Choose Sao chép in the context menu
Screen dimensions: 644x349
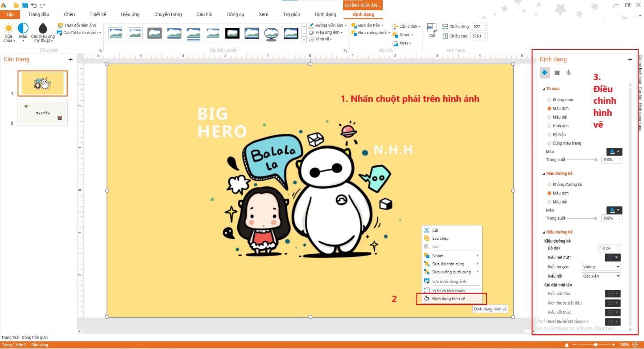[x=451, y=239]
